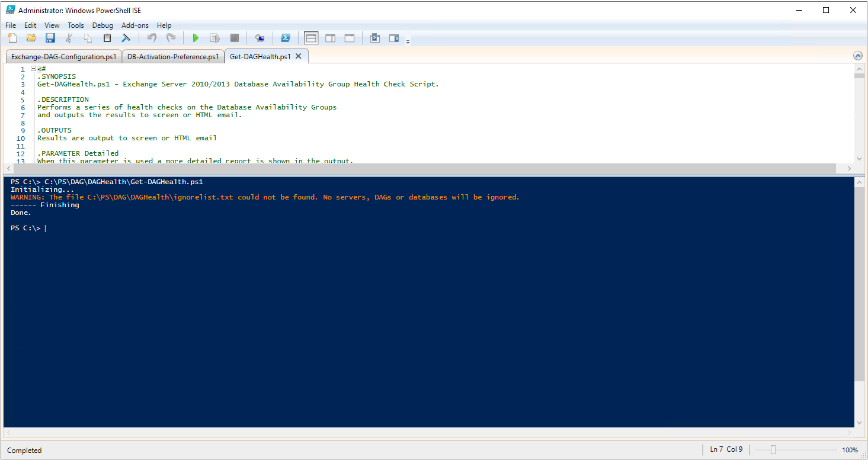The image size is (868, 460).
Task: Click the console pane scroll down arrow
Action: click(x=859, y=423)
